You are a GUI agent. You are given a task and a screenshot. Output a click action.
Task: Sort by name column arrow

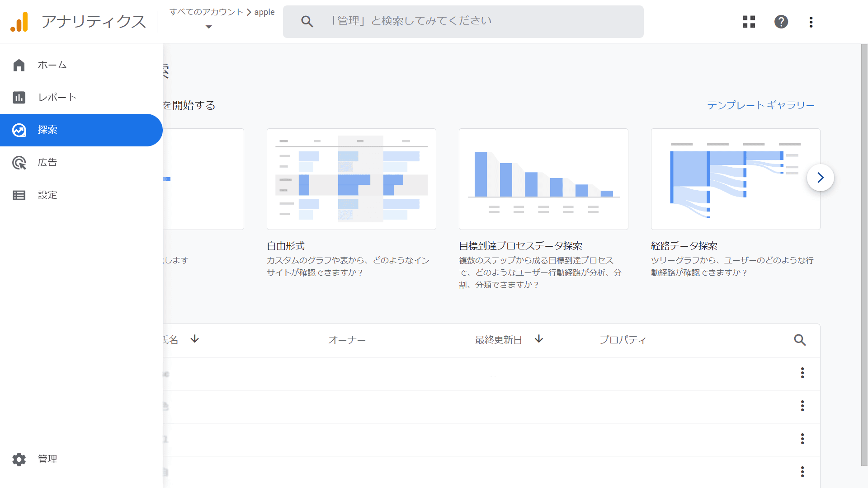(x=195, y=339)
